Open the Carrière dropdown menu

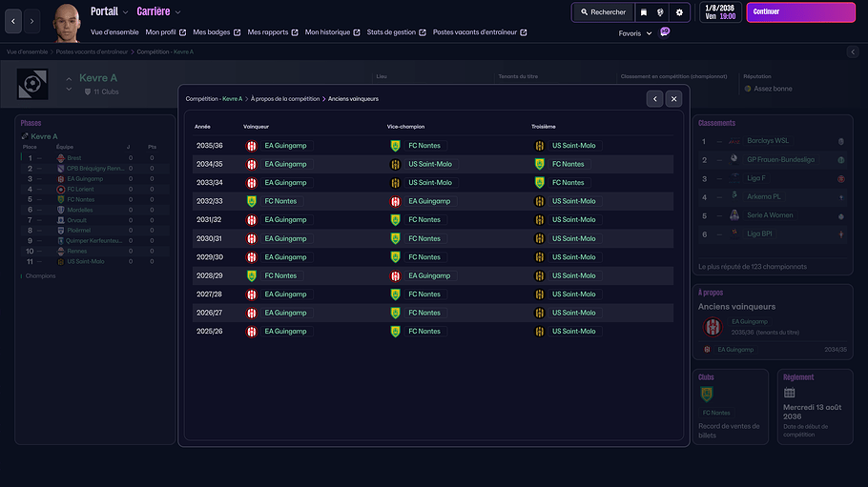[x=158, y=11]
